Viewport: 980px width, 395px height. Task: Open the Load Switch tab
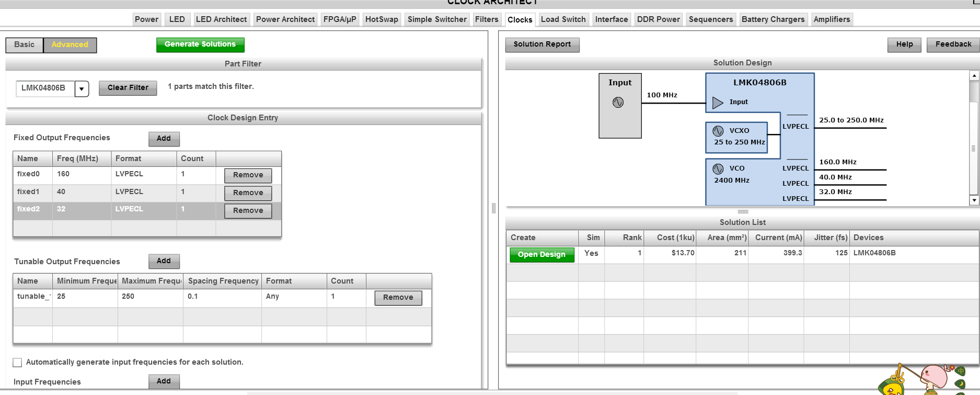pyautogui.click(x=563, y=19)
